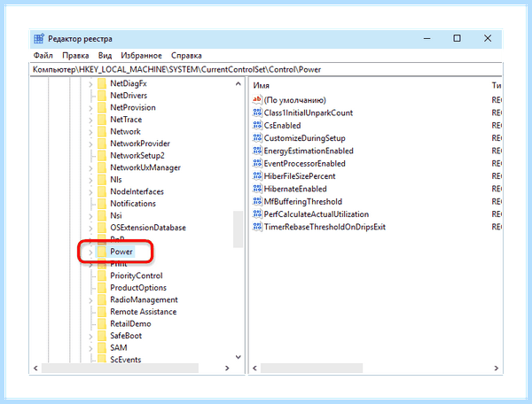Open the Справка menu
Image resolution: width=532 pixels, height=404 pixels.
coord(186,56)
